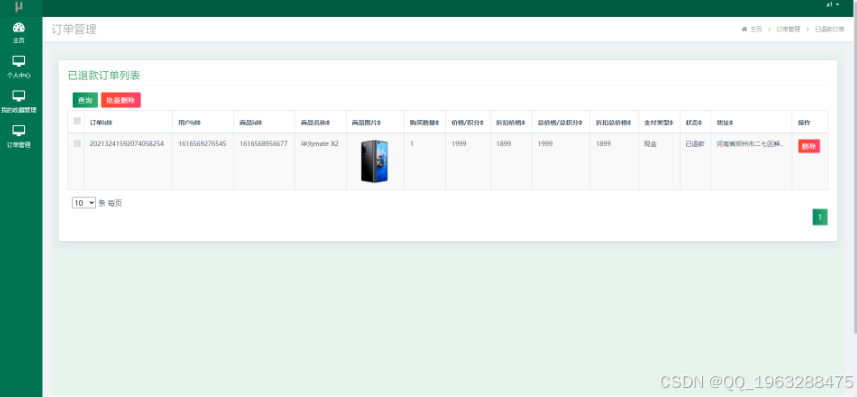Screen dimensions: 857x397
Task: Click the 已退款订单 breadcrumb entry
Action: coord(829,30)
